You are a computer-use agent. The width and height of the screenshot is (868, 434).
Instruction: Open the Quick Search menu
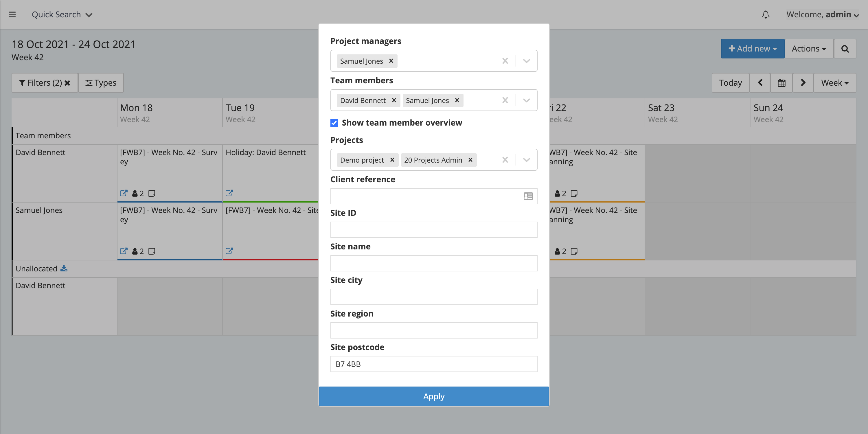tap(62, 14)
